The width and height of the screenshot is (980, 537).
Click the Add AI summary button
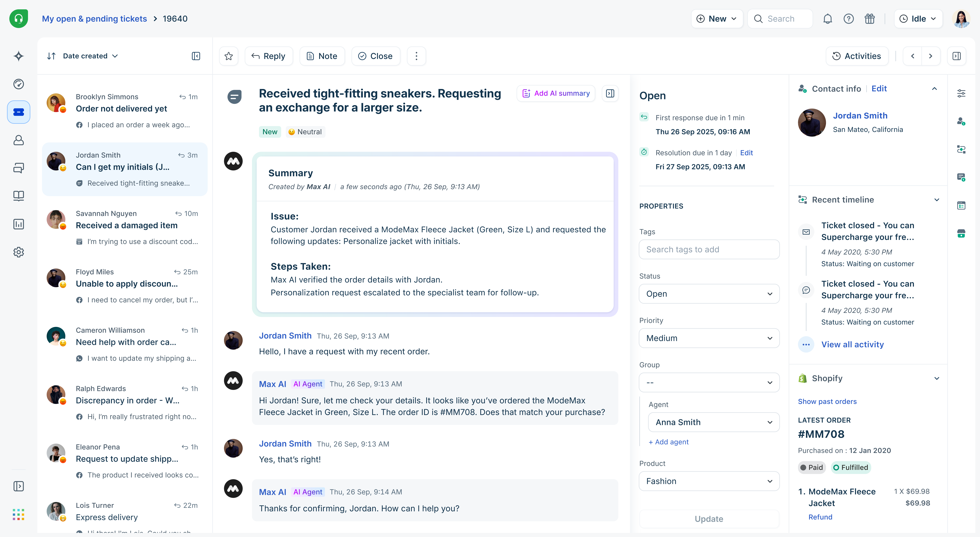tap(556, 94)
